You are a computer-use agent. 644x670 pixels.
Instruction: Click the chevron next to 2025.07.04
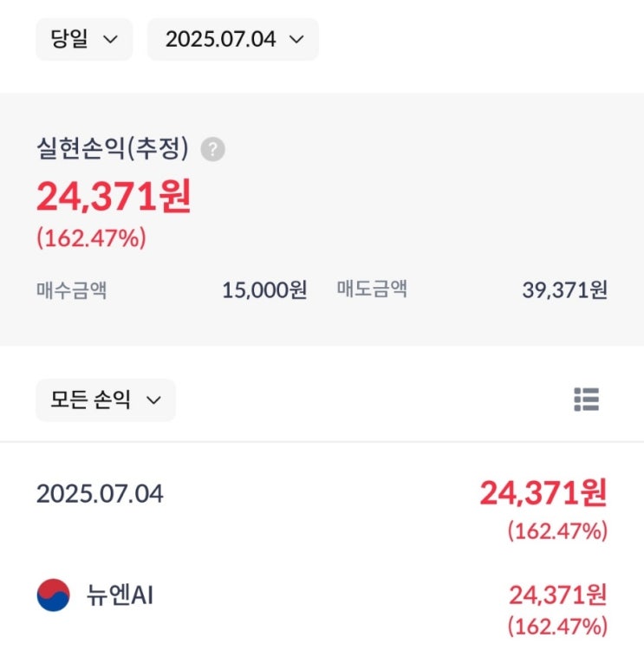[296, 40]
